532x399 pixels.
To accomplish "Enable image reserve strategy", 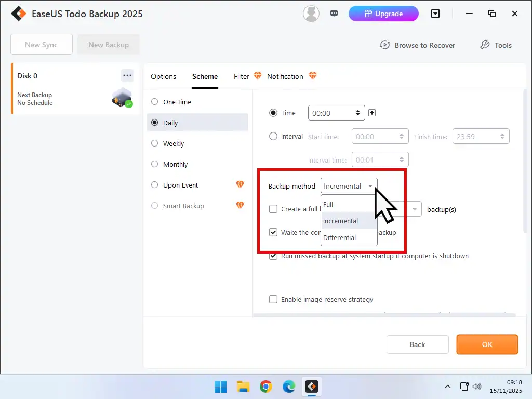I will pyautogui.click(x=273, y=299).
